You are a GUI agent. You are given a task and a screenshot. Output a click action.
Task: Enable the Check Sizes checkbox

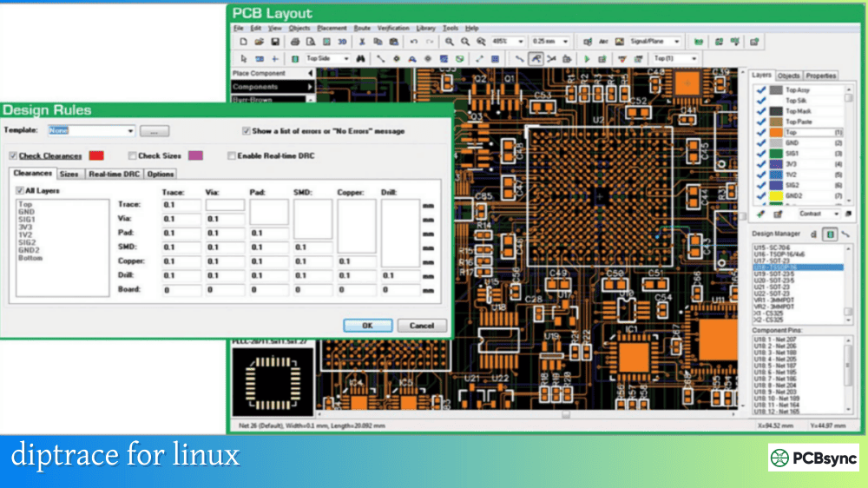pyautogui.click(x=133, y=155)
